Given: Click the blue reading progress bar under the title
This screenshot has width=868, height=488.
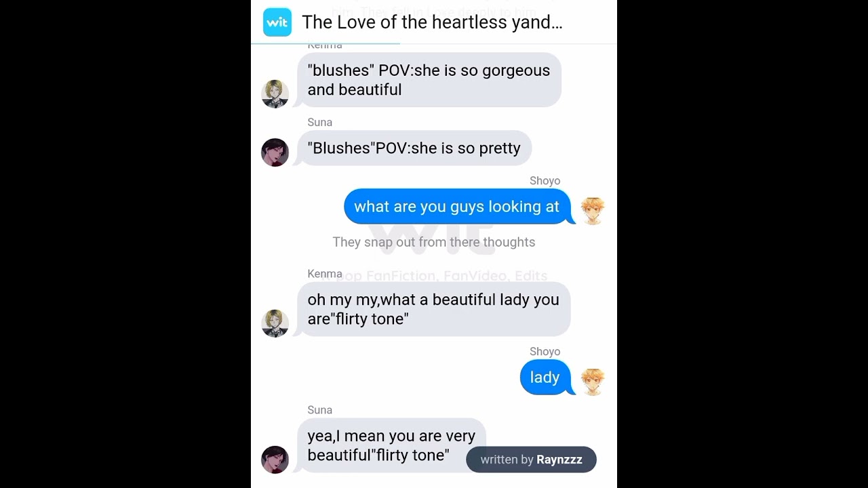Looking at the screenshot, I should click(325, 43).
